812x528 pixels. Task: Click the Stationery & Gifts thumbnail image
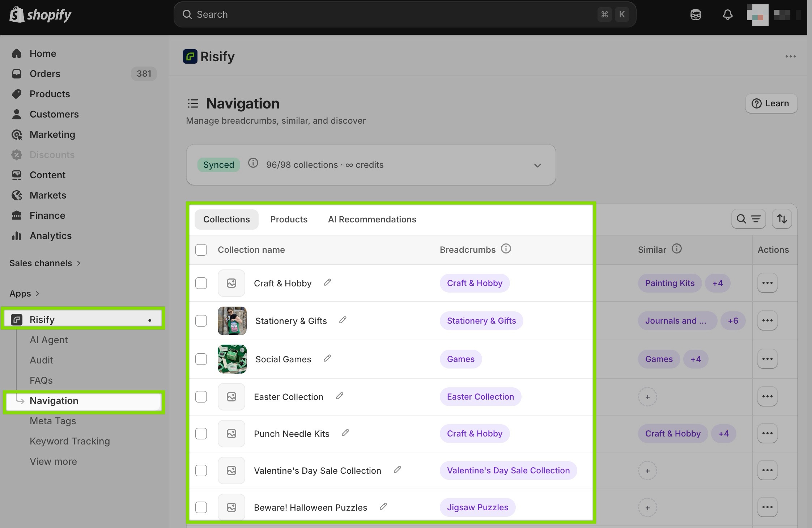click(x=232, y=321)
